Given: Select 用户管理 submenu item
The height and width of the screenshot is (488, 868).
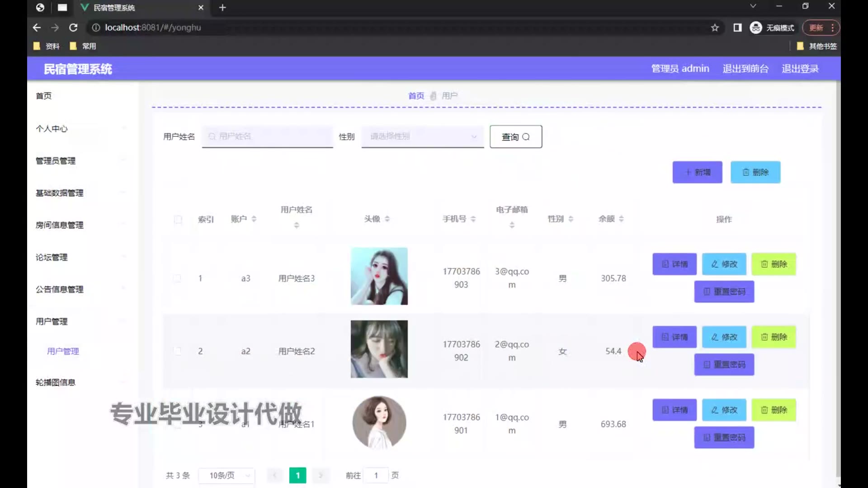Looking at the screenshot, I should [x=63, y=351].
